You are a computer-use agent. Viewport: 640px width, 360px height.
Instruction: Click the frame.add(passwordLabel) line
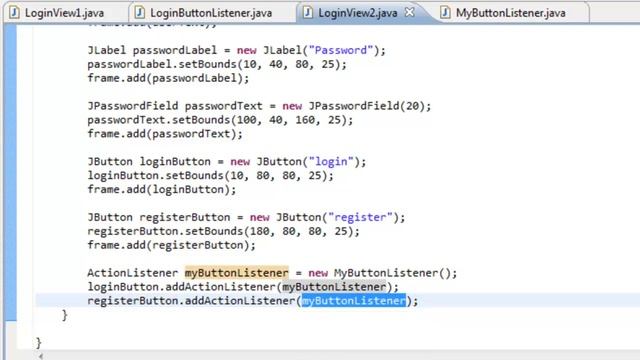tap(168, 78)
